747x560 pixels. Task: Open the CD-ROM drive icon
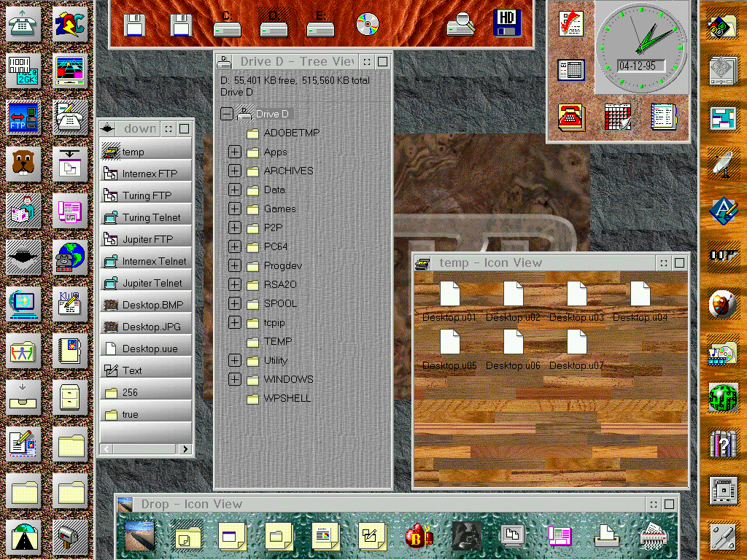click(368, 25)
